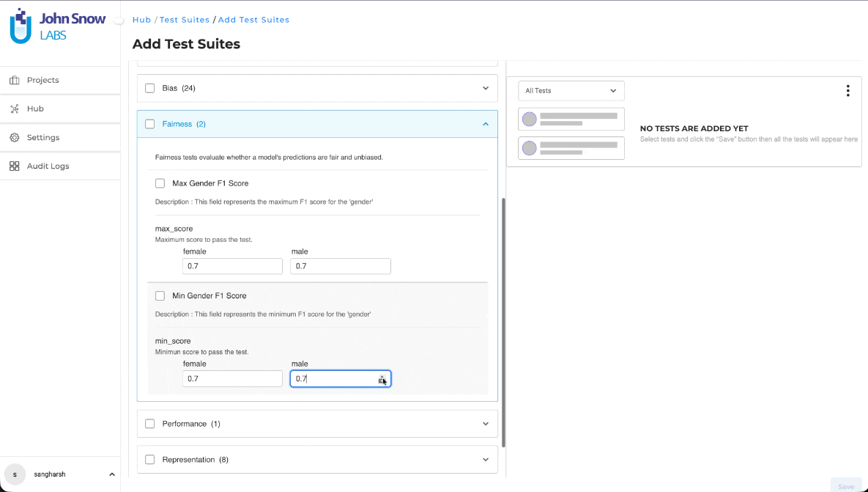Viewport: 868px width, 492px height.
Task: Expand the sangharsh user menu chevron
Action: 112,475
